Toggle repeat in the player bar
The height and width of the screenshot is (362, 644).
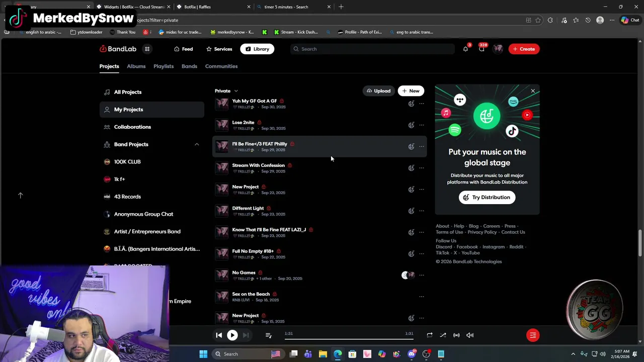pyautogui.click(x=429, y=335)
